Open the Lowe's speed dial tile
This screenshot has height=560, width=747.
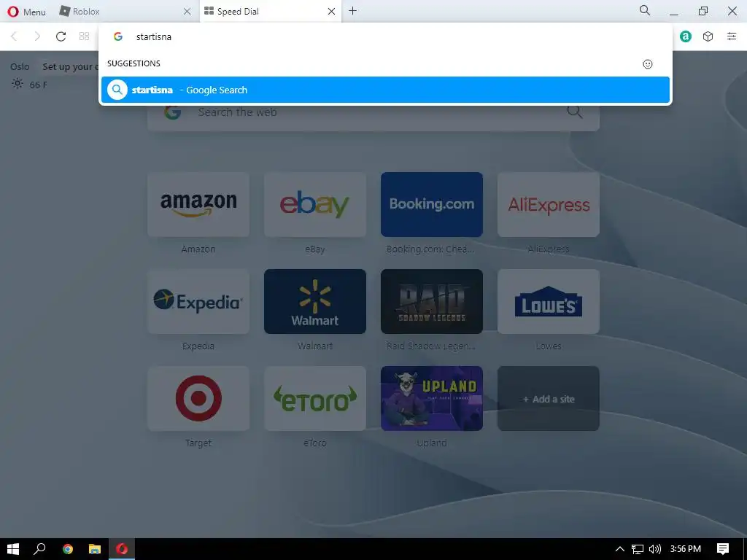tap(549, 301)
